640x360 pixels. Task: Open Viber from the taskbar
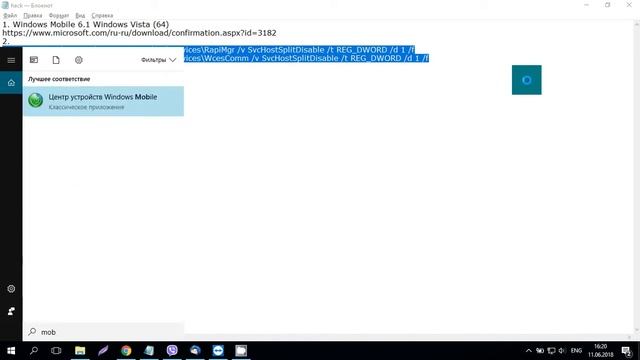(172, 351)
